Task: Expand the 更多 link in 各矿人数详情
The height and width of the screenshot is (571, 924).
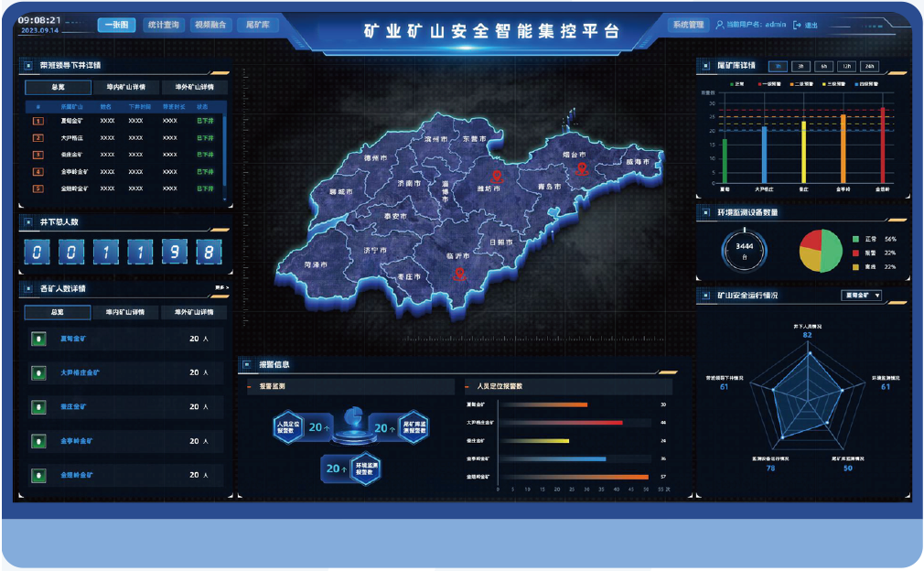Action: [221, 288]
